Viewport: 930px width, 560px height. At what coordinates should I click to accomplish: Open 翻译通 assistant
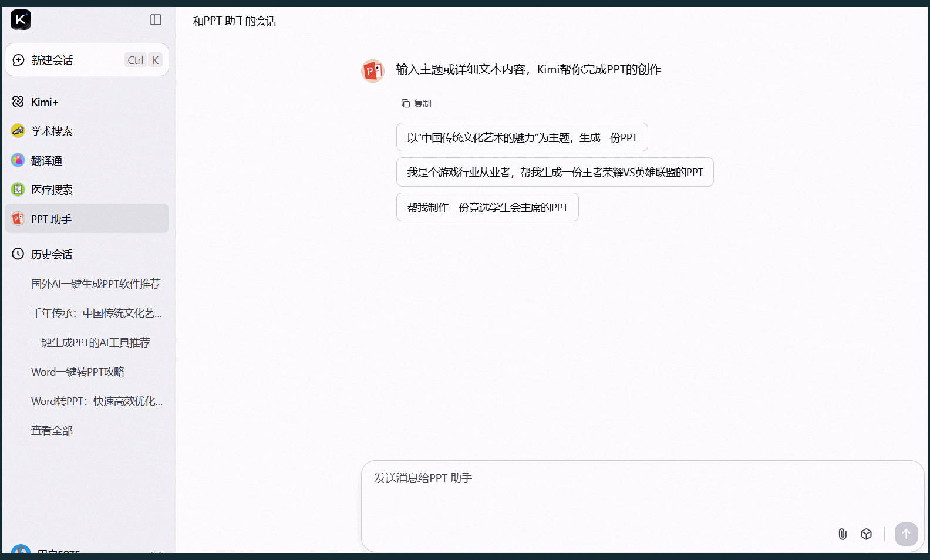87,160
